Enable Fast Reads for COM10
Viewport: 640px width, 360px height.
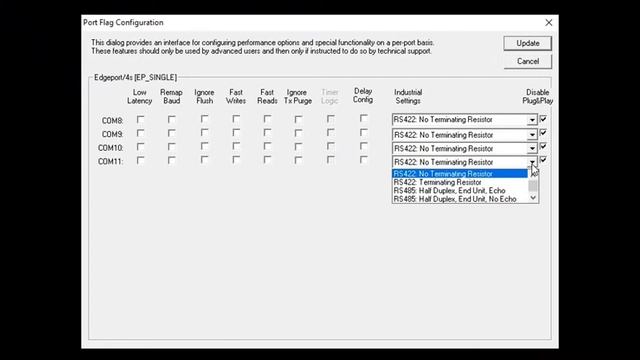click(x=267, y=147)
